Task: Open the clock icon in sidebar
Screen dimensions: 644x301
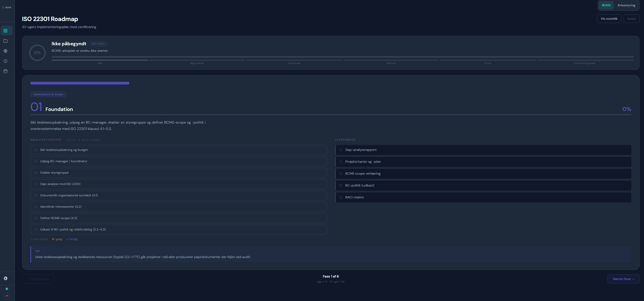Action: click(6, 61)
